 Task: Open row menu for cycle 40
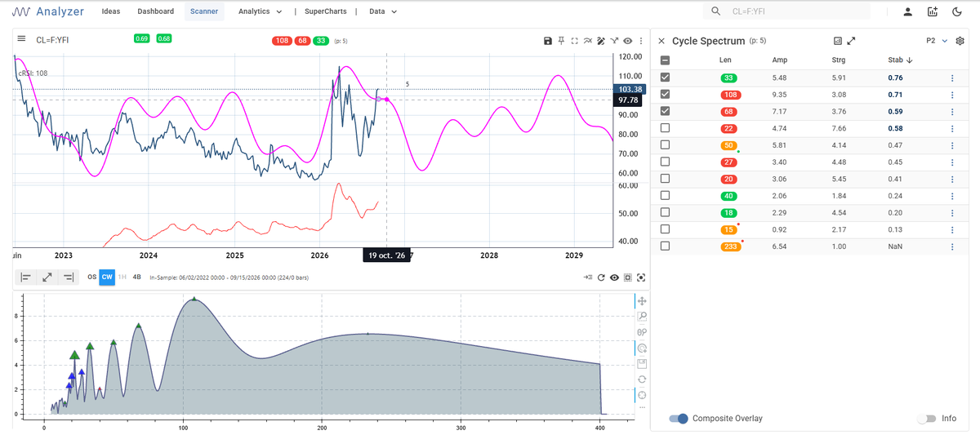952,195
